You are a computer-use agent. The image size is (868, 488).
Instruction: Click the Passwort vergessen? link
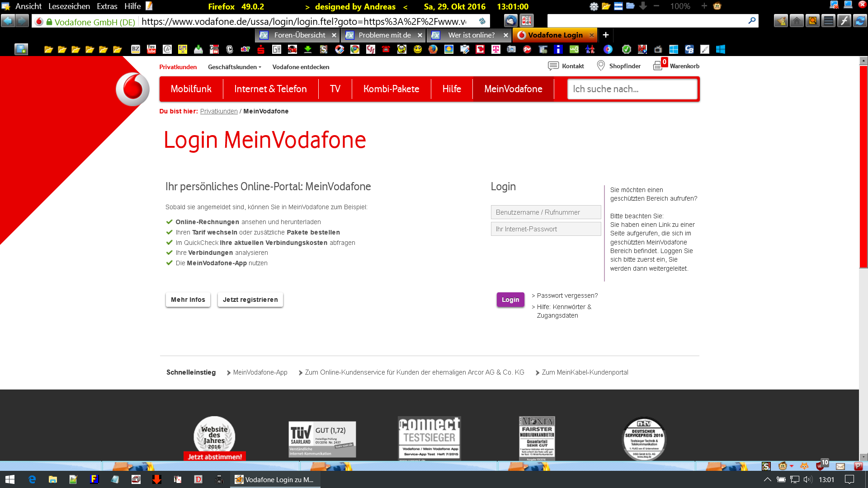567,296
